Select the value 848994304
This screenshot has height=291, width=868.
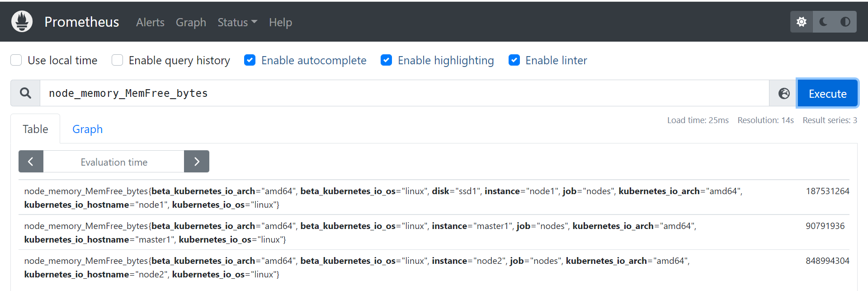coord(827,261)
